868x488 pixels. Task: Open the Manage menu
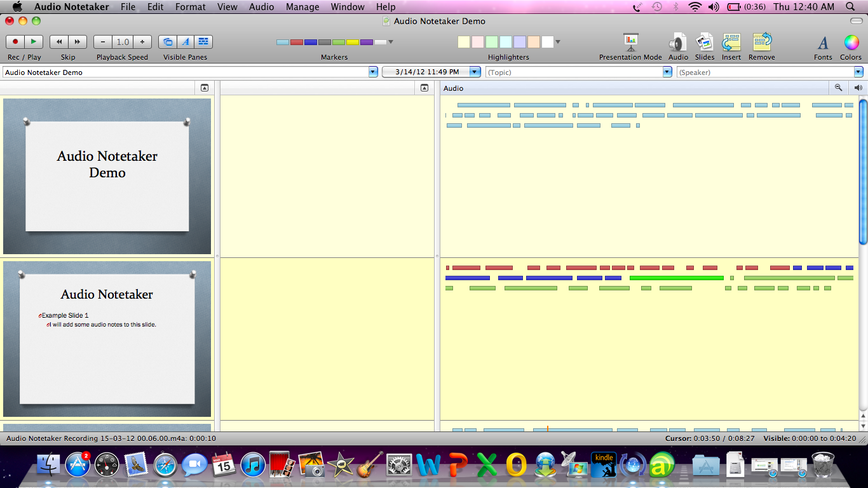[302, 7]
